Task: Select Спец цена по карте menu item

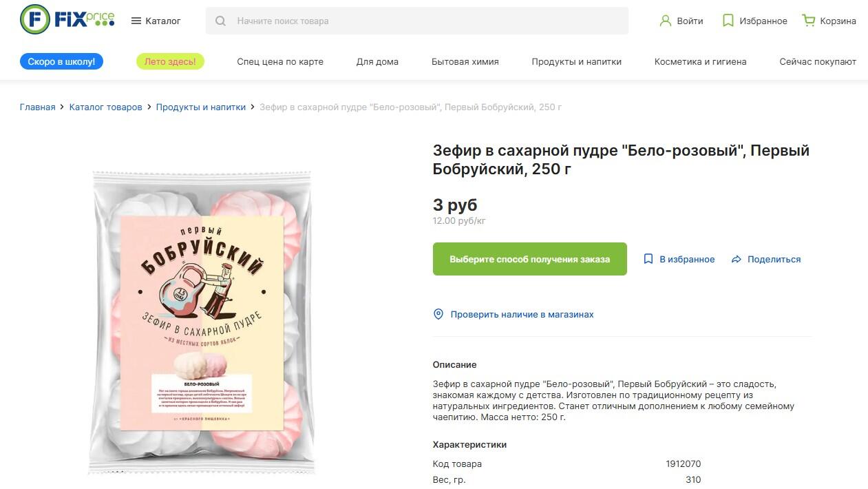Action: [280, 62]
